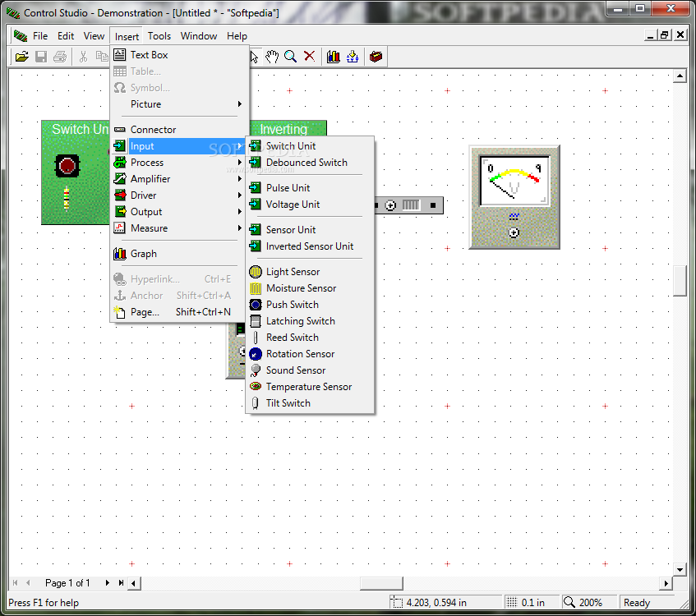Click the red X delete toolbar icon

pos(310,57)
